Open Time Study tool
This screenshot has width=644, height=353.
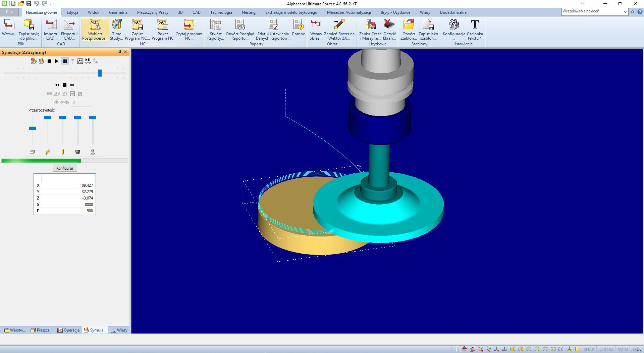116,30
